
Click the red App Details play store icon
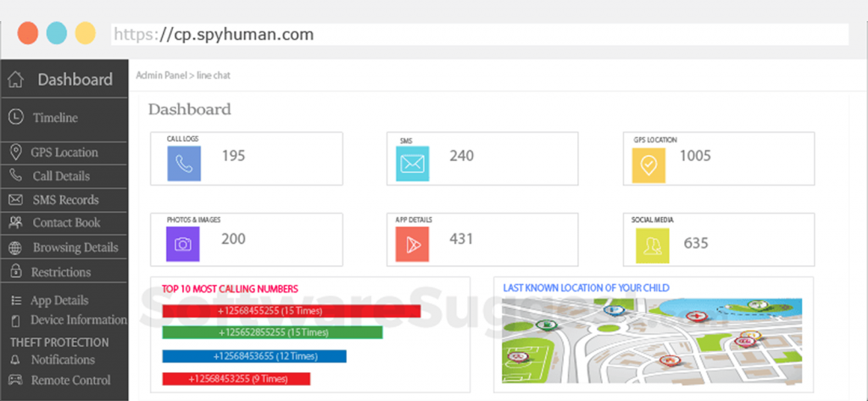coord(413,244)
